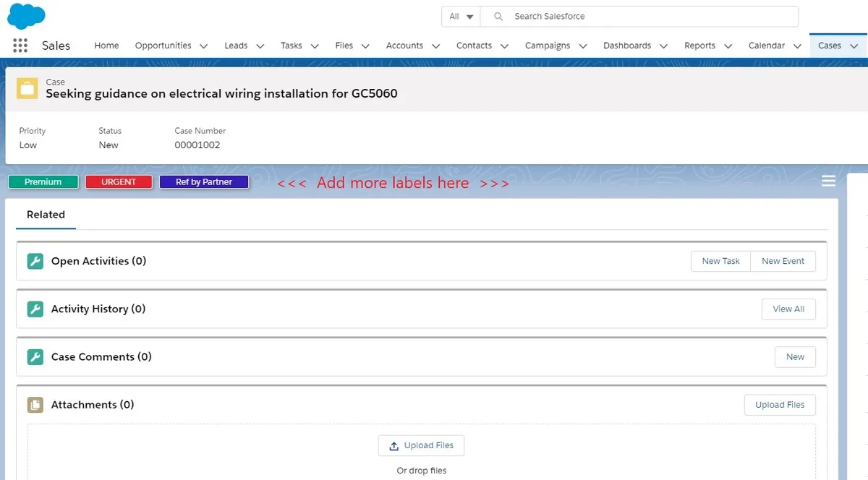Screen dimensions: 868x480
Task: Click the Or drop files text
Action: (x=422, y=471)
